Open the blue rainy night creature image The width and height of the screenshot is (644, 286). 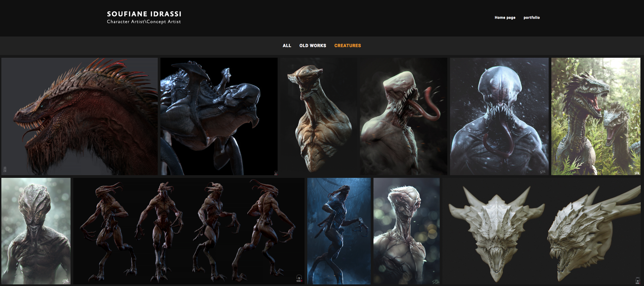[x=339, y=231]
